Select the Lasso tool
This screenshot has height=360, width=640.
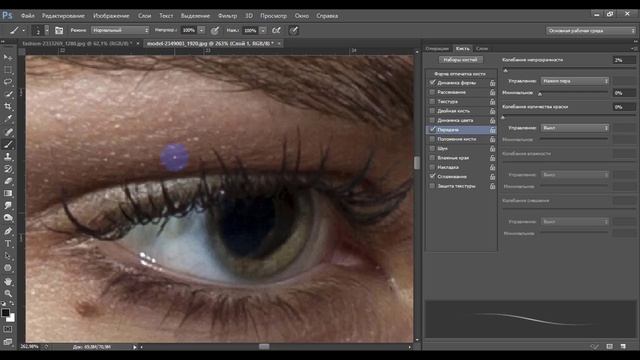[x=8, y=82]
